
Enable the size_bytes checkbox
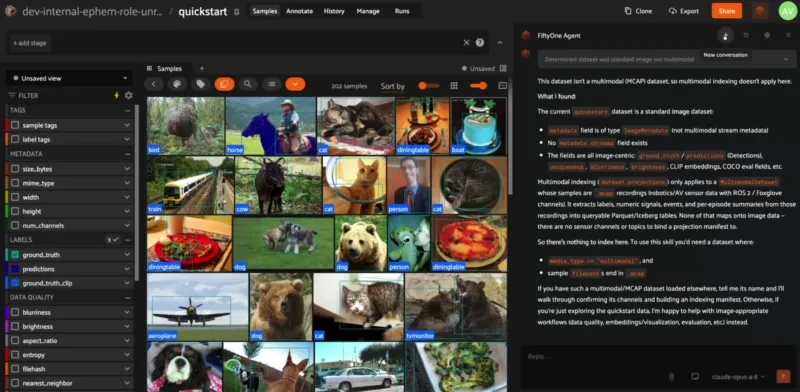click(x=15, y=169)
